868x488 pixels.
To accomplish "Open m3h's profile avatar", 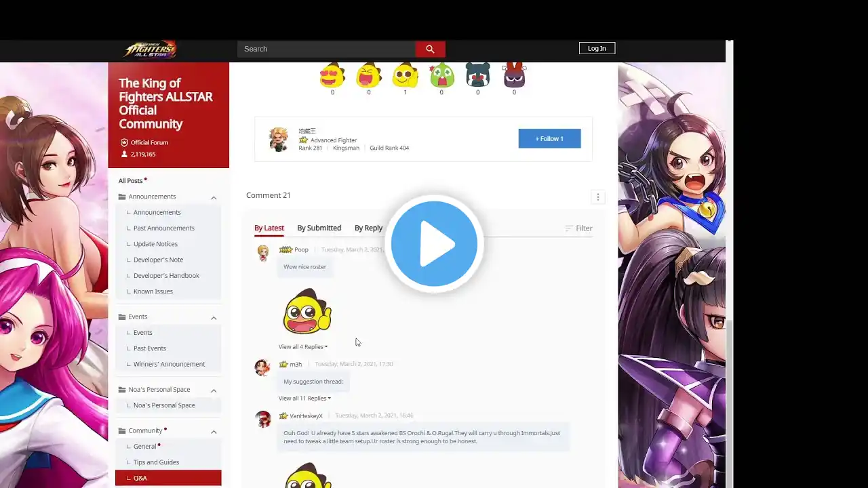I will coord(262,367).
